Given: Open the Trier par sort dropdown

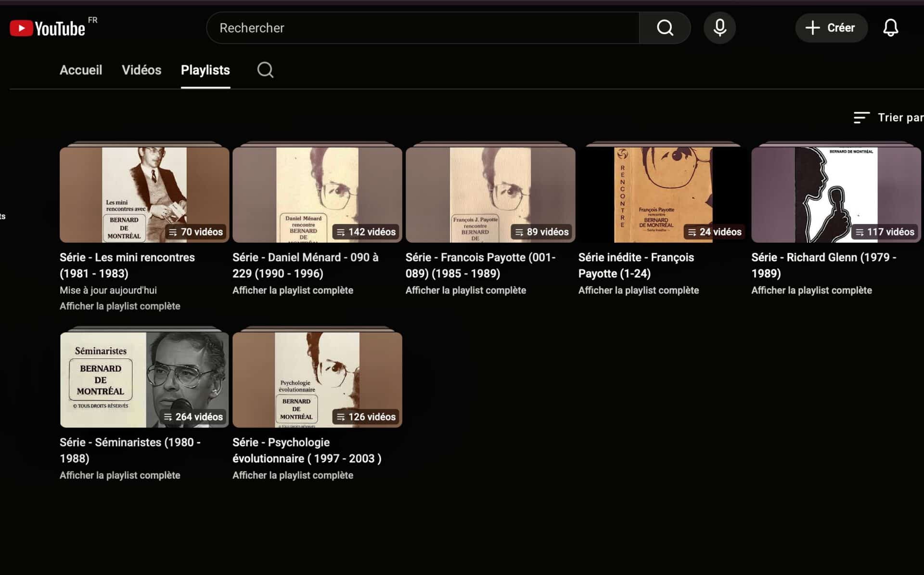Looking at the screenshot, I should (888, 118).
